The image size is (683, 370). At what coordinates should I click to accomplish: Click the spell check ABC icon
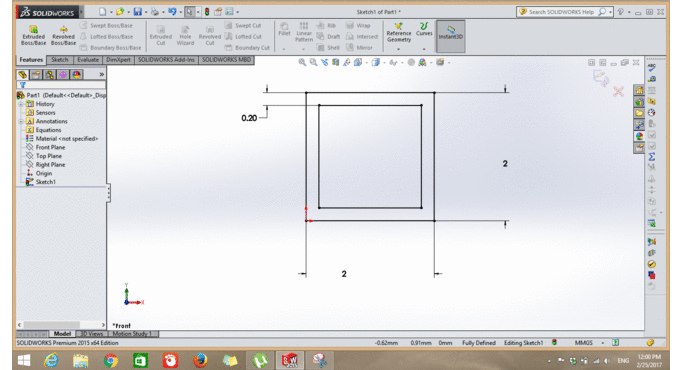pyautogui.click(x=652, y=67)
